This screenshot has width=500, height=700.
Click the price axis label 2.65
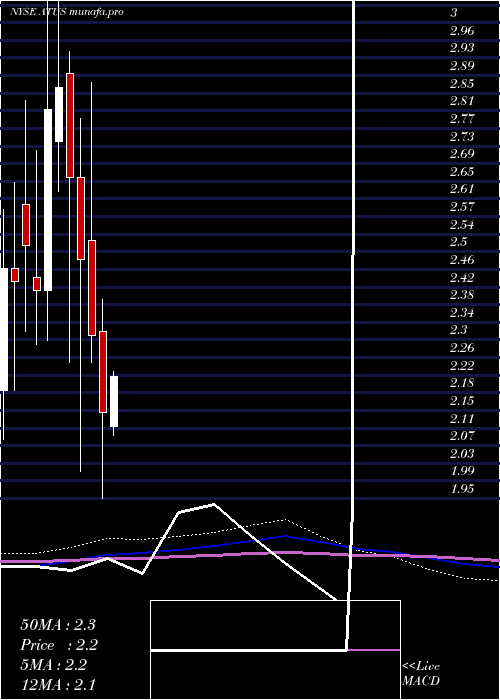click(x=462, y=172)
